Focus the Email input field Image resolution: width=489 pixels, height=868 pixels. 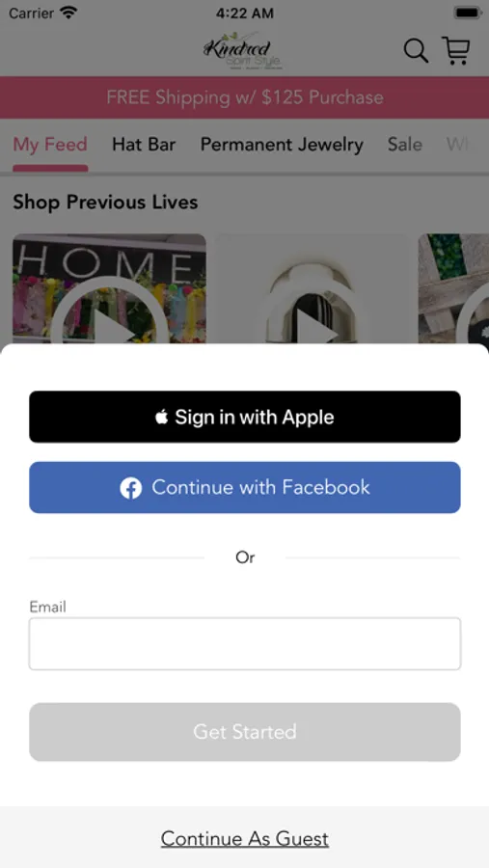(245, 644)
